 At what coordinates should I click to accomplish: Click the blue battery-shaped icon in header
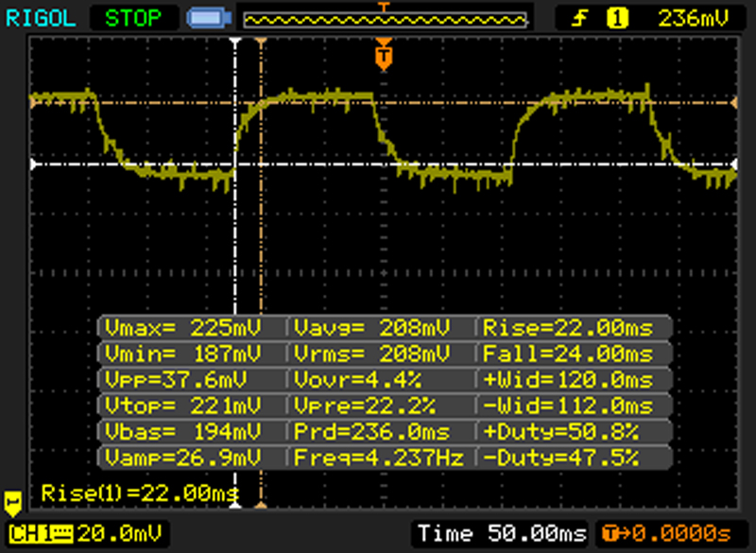point(209,19)
